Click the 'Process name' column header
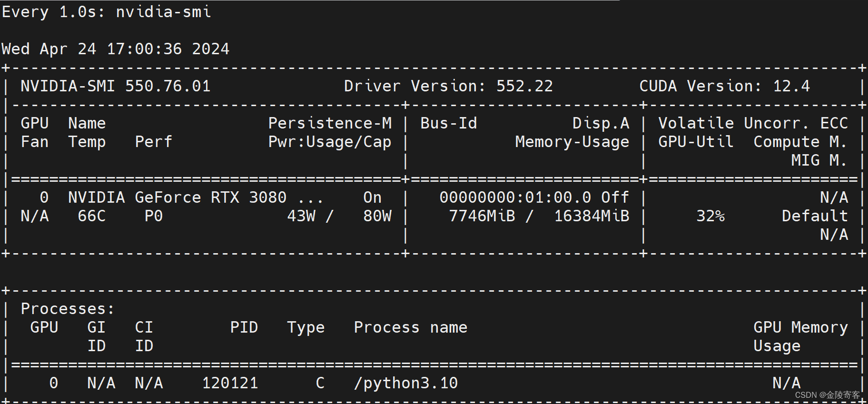This screenshot has height=404, width=868. click(411, 327)
